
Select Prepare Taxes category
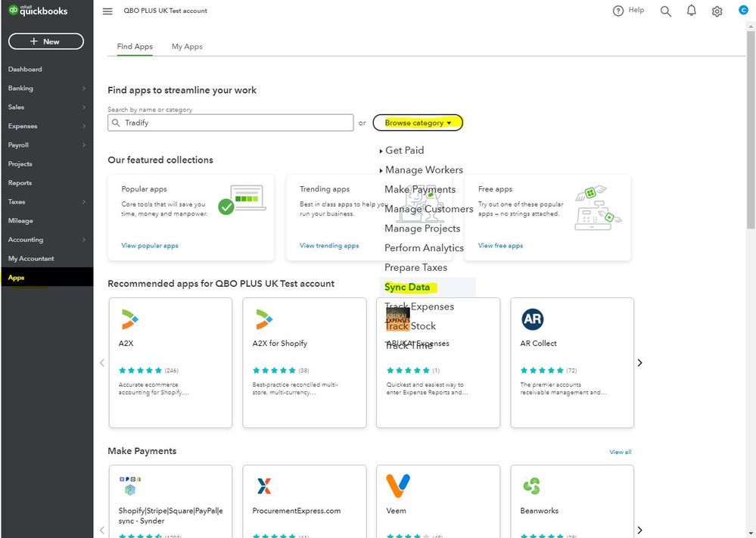415,268
